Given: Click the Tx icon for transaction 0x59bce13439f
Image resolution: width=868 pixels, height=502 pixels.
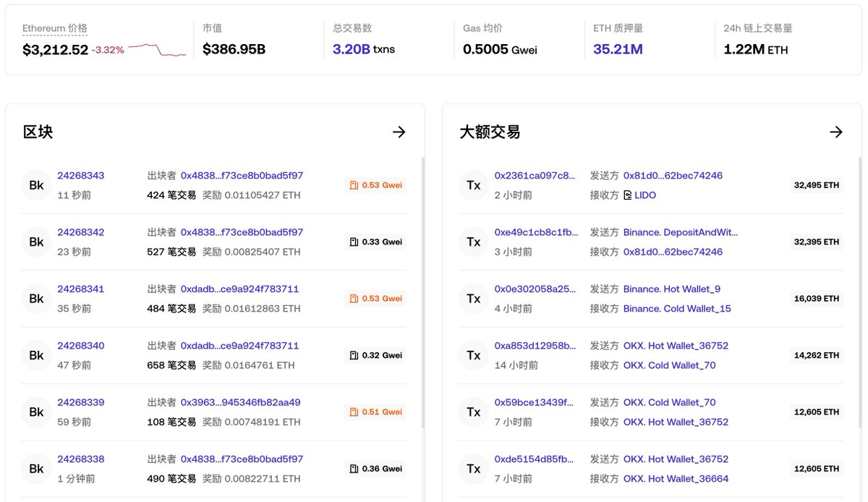Looking at the screenshot, I should pyautogui.click(x=473, y=412).
